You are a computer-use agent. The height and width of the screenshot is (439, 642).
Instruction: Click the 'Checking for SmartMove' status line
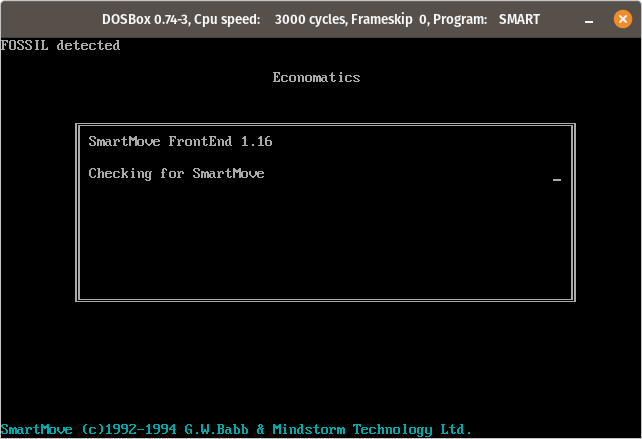[176, 174]
